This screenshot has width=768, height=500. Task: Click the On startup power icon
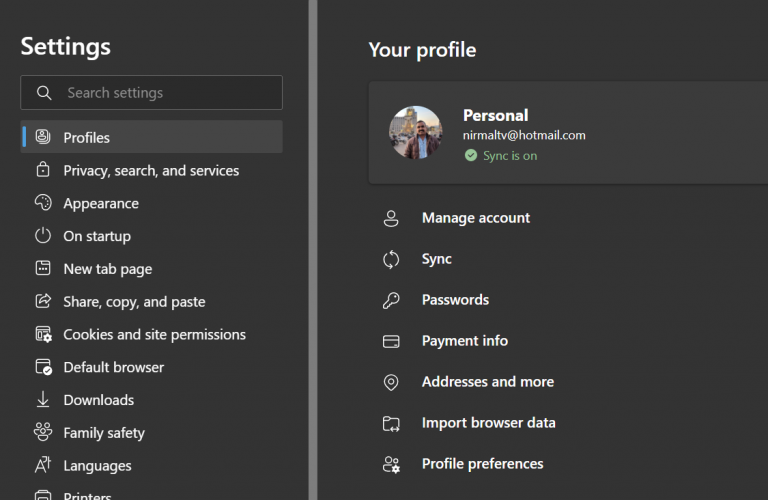coord(43,236)
